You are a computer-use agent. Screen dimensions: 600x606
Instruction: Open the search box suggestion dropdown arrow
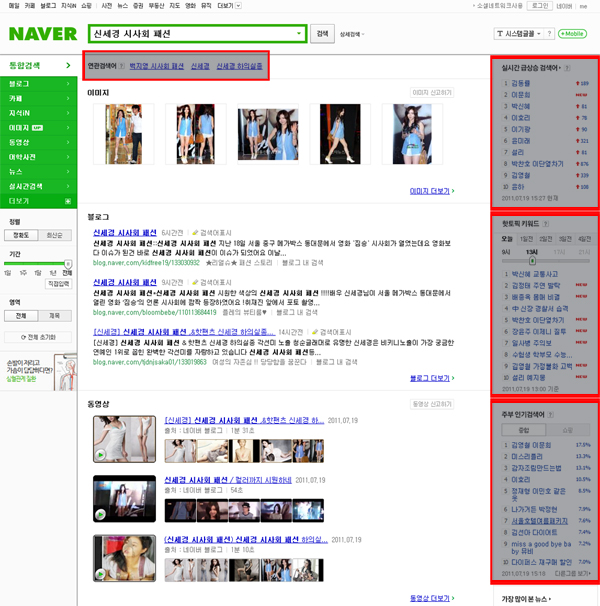point(298,34)
